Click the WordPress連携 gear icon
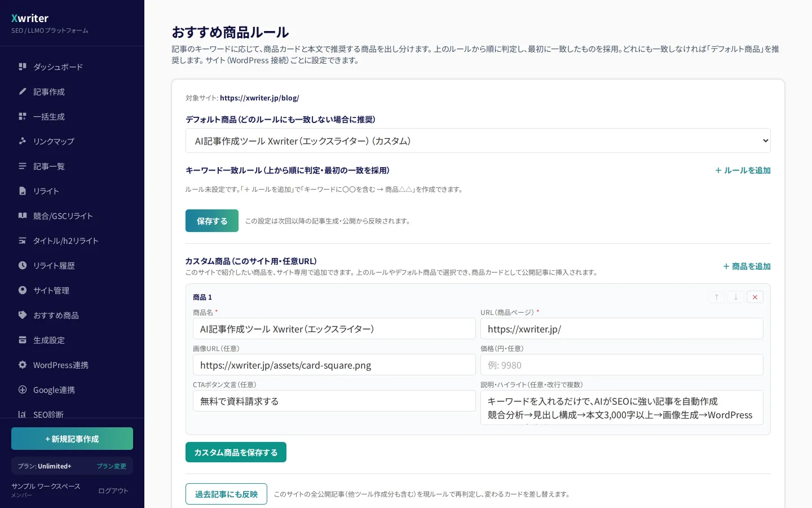This screenshot has height=508, width=812. 23,365
